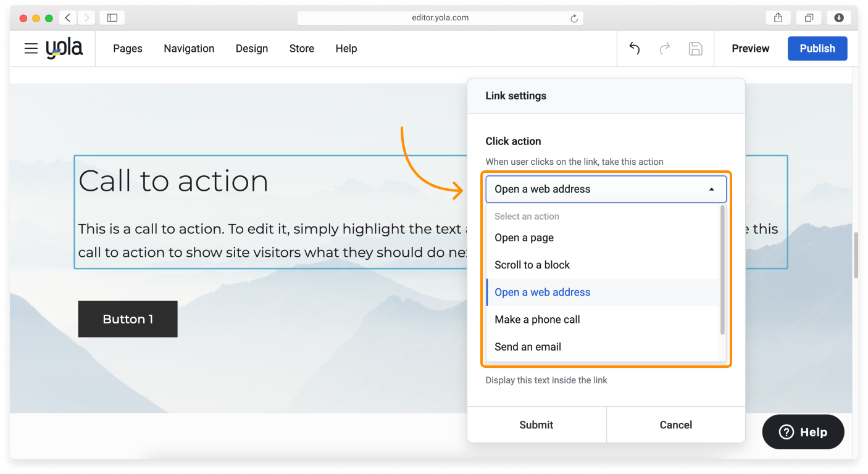Click Button 1 on the page
This screenshot has width=868, height=474.
point(127,319)
